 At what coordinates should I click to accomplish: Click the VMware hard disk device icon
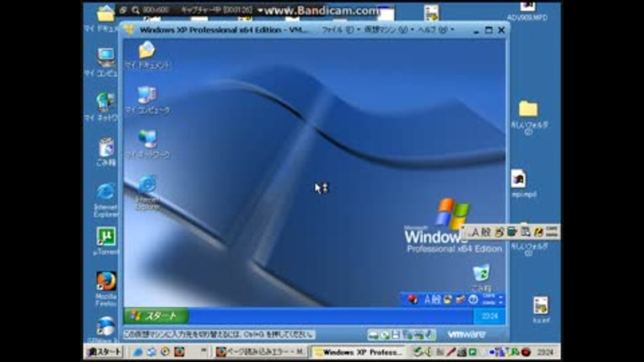373,335
